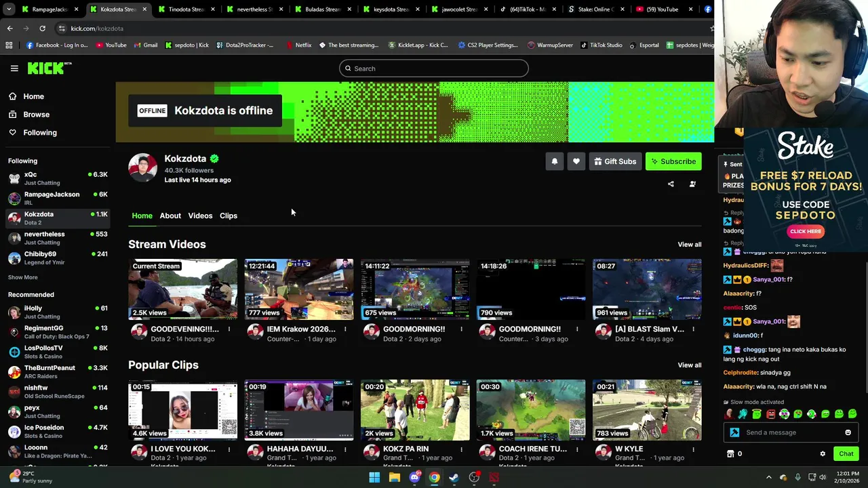Image resolution: width=868 pixels, height=488 pixels.
Task: Open options for KOKZ PA RIN clip
Action: click(x=461, y=449)
